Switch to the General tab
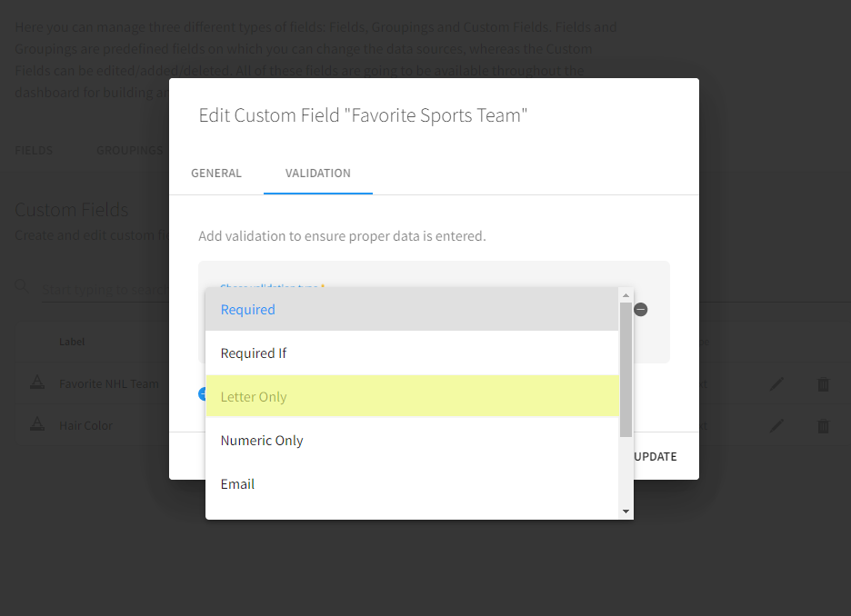 coord(216,174)
